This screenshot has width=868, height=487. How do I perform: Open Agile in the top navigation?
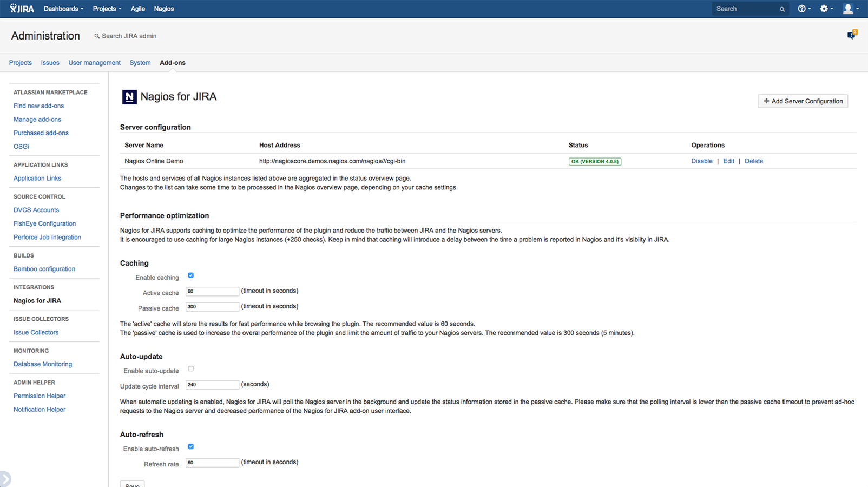[x=137, y=9]
